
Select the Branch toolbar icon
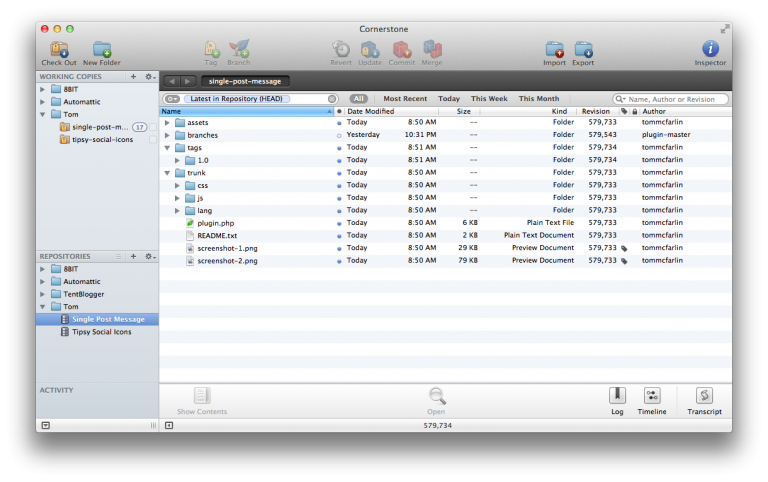239,50
